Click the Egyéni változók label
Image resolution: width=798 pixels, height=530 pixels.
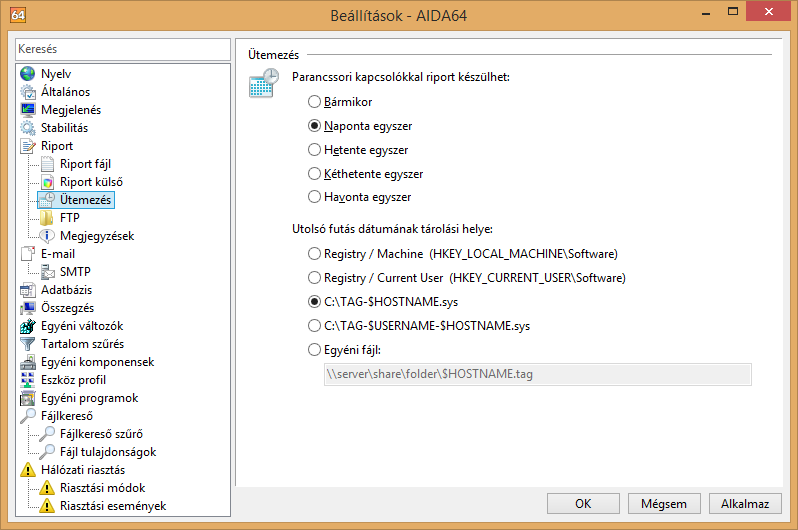[82, 326]
